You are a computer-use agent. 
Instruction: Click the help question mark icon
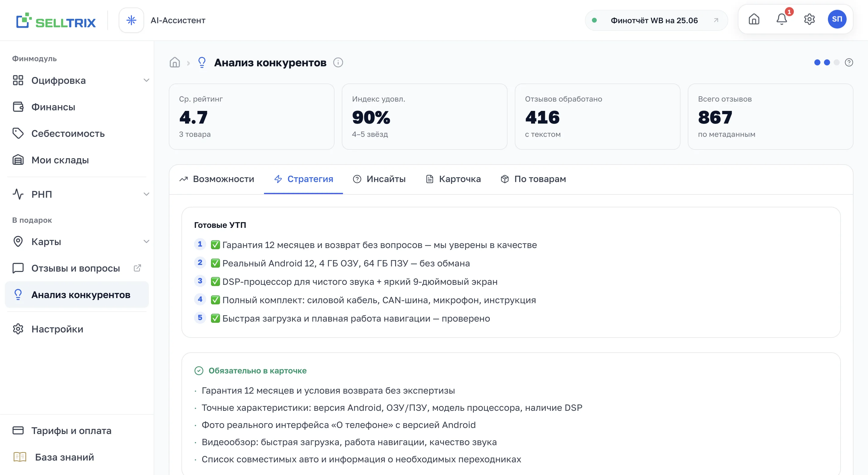point(849,62)
